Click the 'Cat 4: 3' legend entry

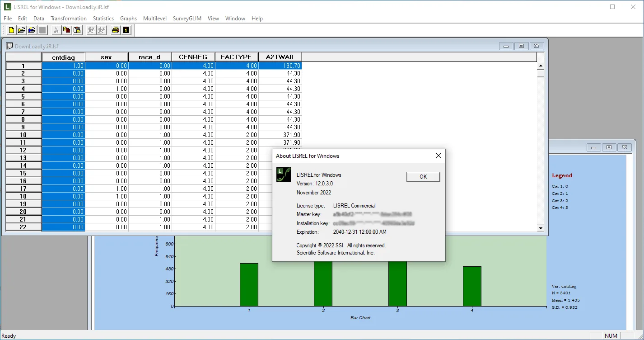point(560,208)
